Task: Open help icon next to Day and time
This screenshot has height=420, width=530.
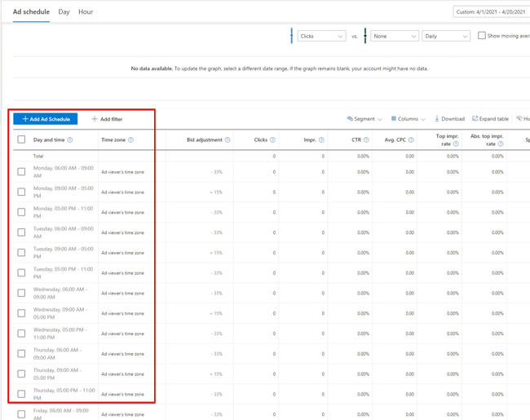Action: click(70, 139)
